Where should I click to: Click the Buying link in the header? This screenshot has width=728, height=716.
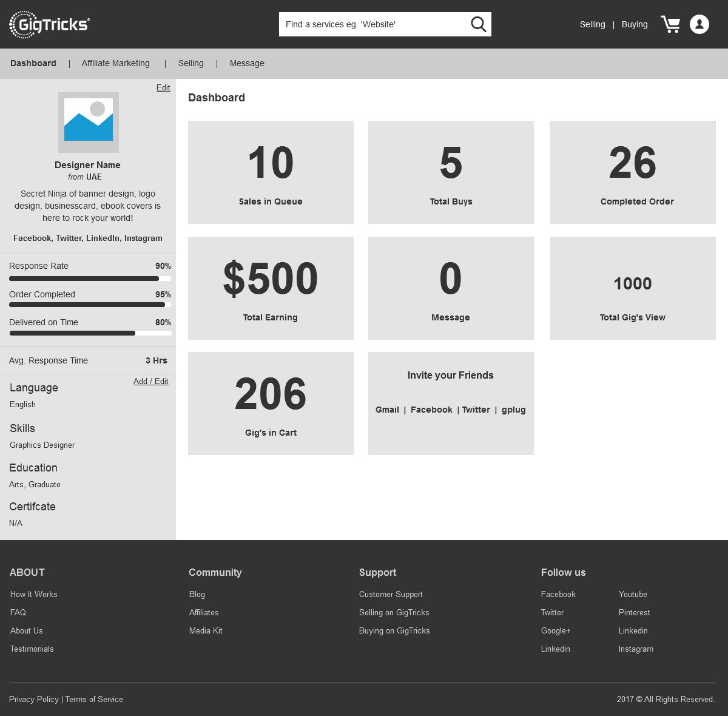[635, 24]
